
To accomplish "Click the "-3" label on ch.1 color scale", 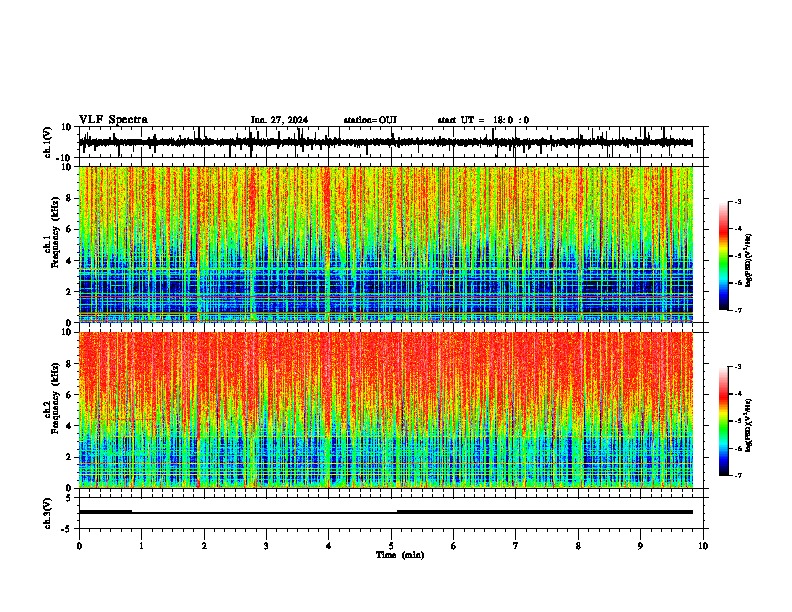I will (x=738, y=202).
